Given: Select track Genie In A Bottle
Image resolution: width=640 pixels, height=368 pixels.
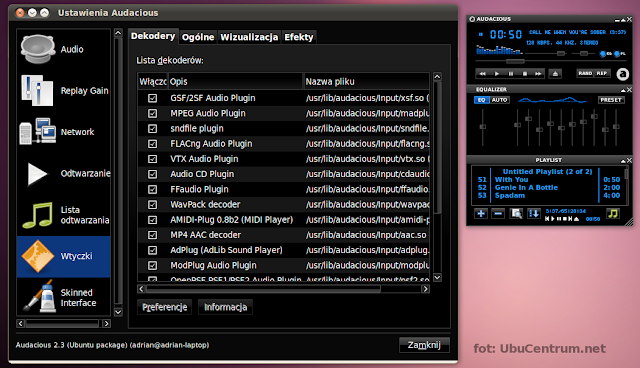Looking at the screenshot, I should point(526,188).
